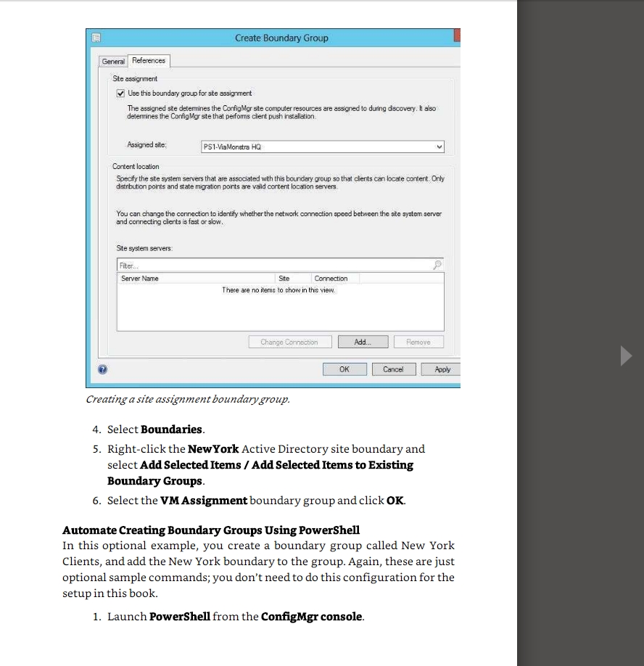Close the Create Boundary Group dialog

point(457,36)
